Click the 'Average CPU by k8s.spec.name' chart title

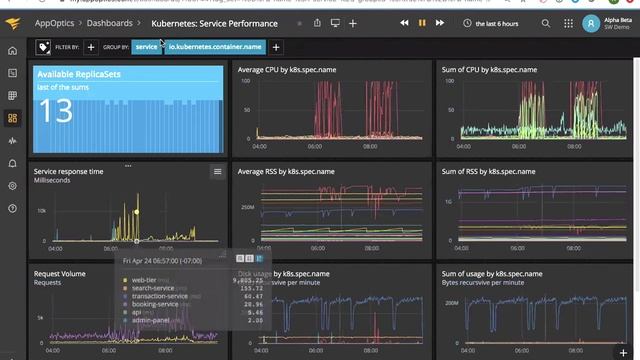point(287,70)
